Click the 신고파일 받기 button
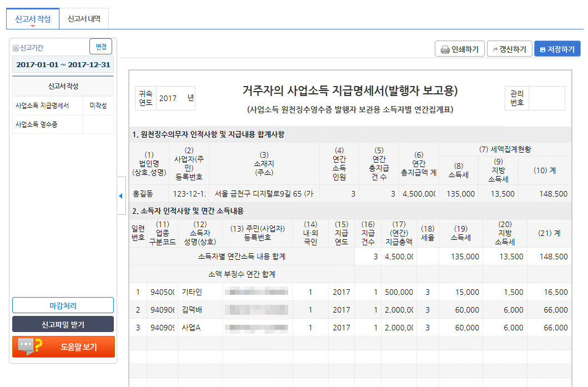This screenshot has height=387, width=588. tap(63, 324)
